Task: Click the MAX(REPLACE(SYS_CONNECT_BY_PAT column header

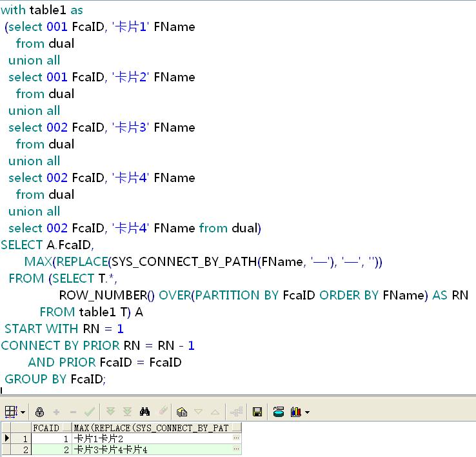Action: click(x=156, y=428)
